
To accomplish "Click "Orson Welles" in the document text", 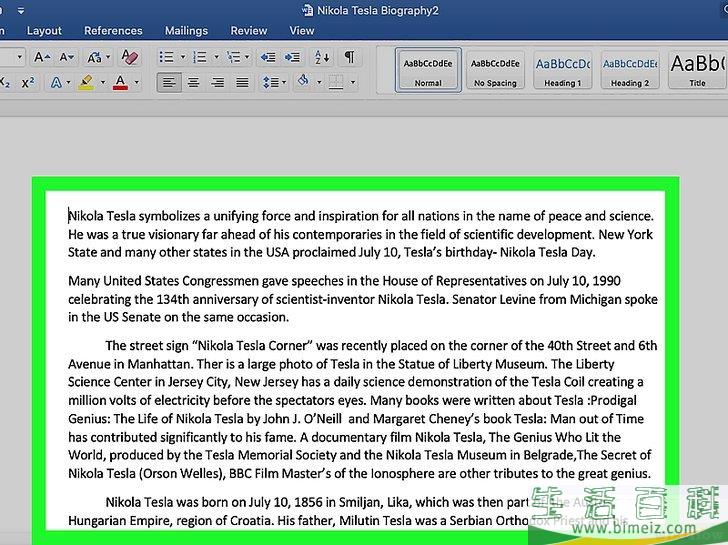I will click(x=182, y=474).
